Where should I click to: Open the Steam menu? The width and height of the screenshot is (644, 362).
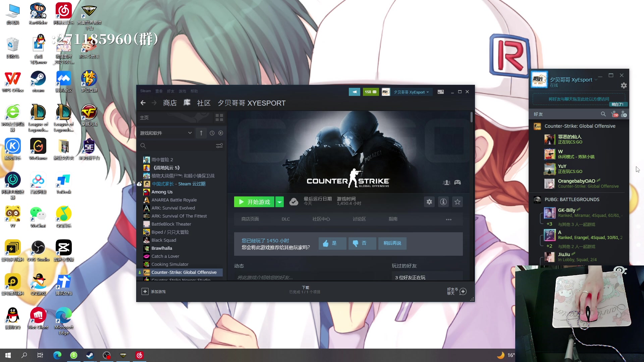(x=146, y=91)
